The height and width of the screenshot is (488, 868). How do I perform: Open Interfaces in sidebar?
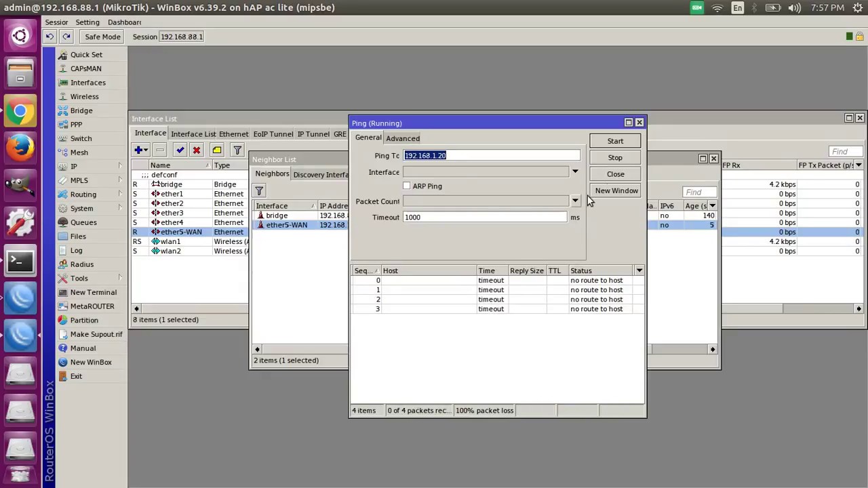pyautogui.click(x=87, y=83)
